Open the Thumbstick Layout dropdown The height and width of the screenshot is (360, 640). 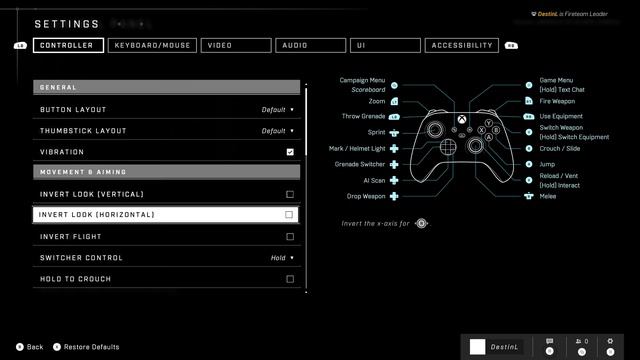point(278,131)
